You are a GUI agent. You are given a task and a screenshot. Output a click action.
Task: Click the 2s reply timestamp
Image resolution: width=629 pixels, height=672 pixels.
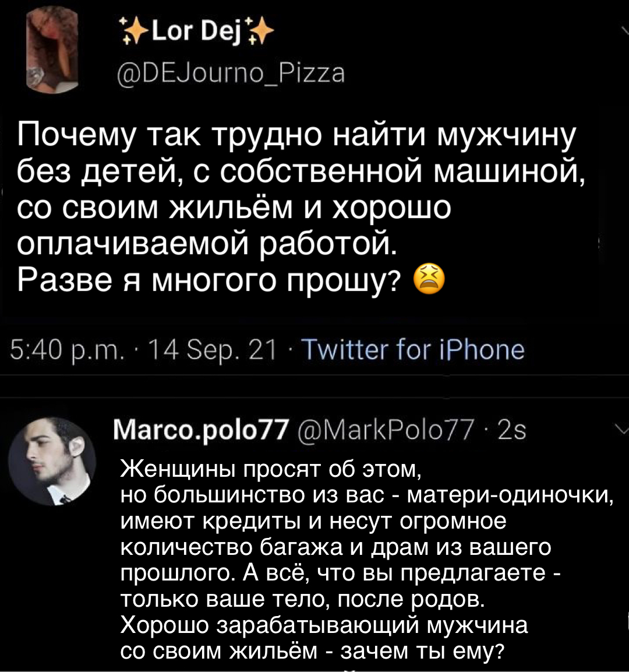coord(513,432)
